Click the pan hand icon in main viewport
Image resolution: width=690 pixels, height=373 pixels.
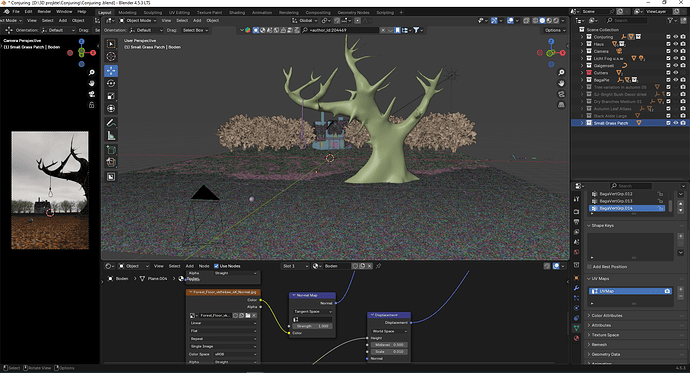pyautogui.click(x=561, y=83)
